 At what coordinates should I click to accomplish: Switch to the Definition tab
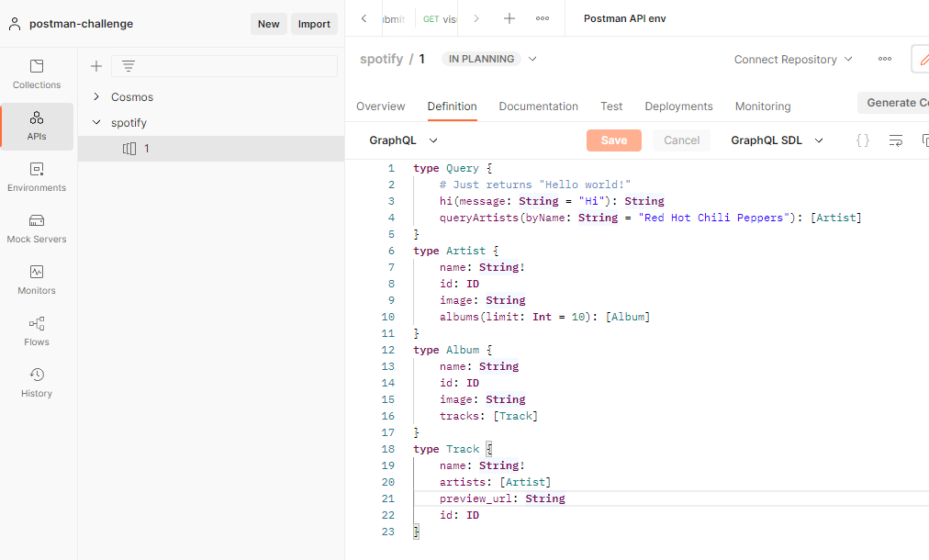(x=452, y=106)
